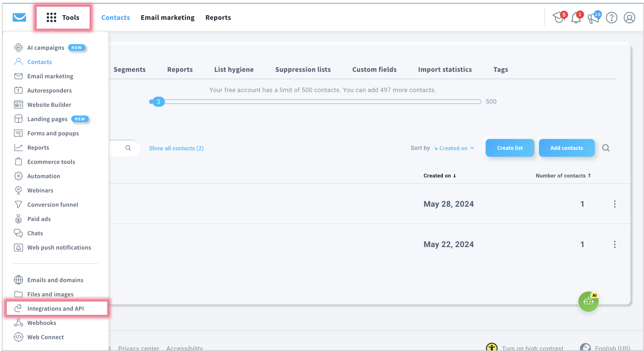
Task: Open the graduation cap learning icon
Action: click(559, 17)
